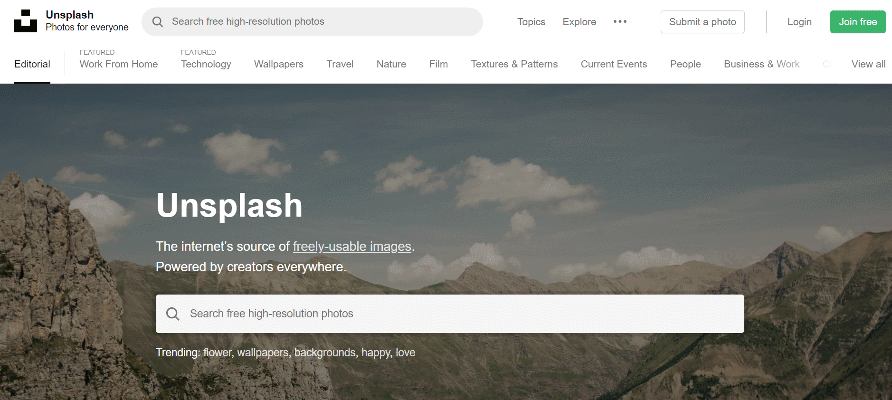Click the top search bar magnifier icon

point(158,22)
